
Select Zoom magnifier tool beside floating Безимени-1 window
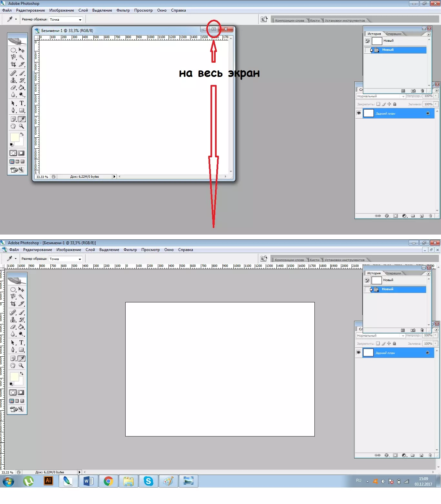point(22,126)
